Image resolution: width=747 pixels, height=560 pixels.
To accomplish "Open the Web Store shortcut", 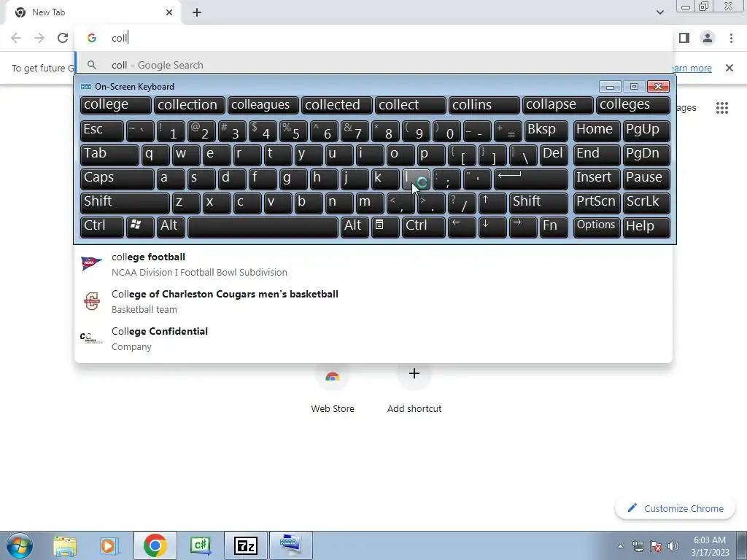I will tap(333, 388).
